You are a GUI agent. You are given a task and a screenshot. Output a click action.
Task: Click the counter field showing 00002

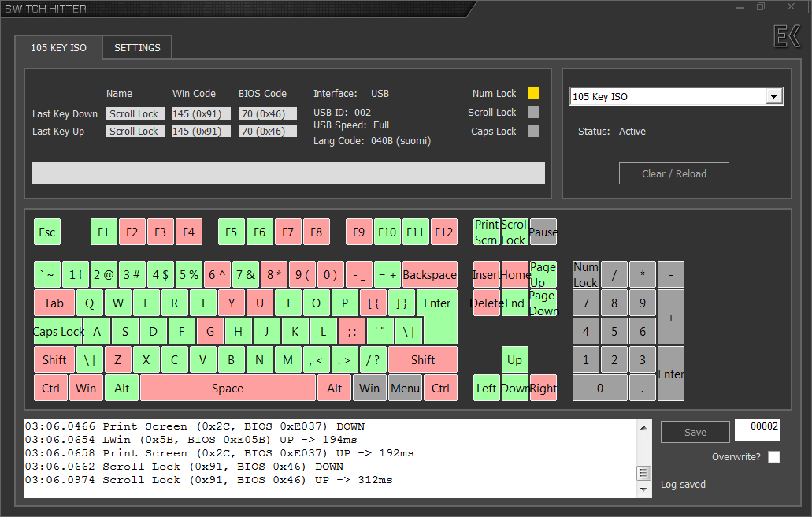[x=757, y=430]
